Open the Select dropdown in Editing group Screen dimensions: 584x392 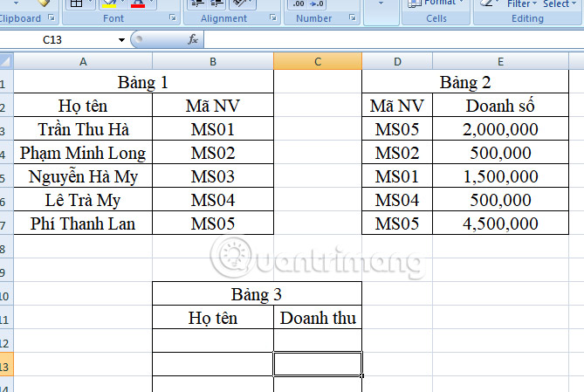pos(559,3)
